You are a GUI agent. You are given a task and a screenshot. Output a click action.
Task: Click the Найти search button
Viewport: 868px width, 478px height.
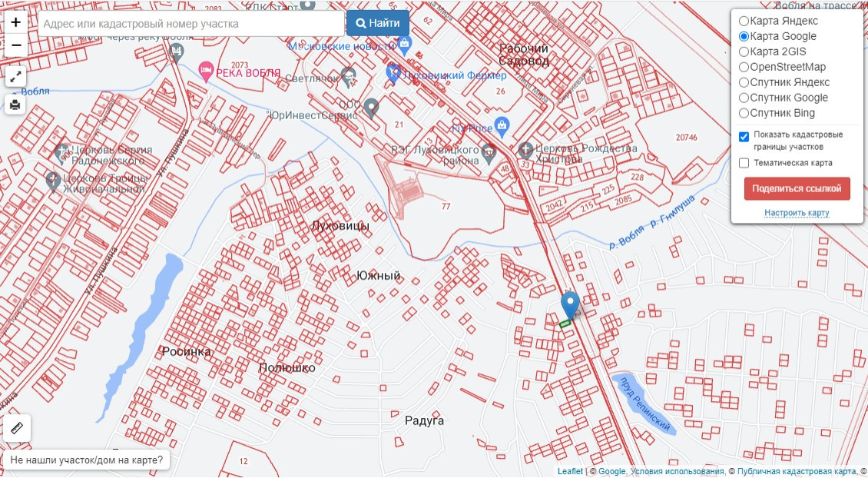[378, 23]
